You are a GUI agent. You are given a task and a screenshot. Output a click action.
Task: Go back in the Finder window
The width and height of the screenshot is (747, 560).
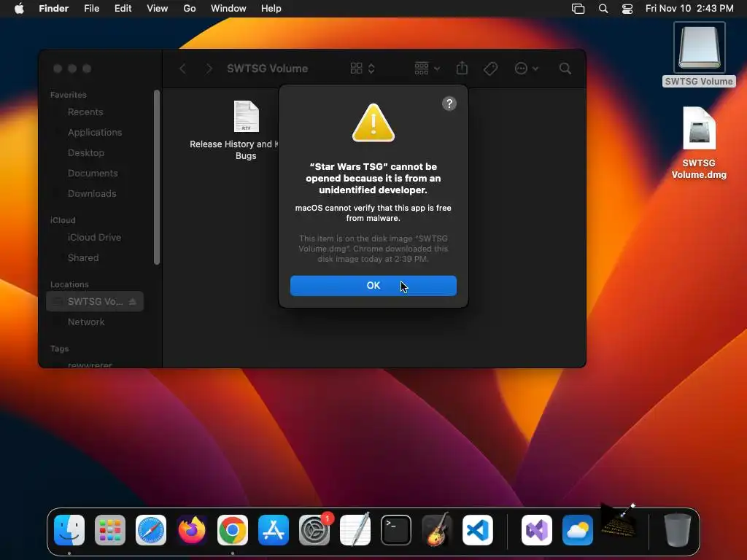[x=182, y=69]
